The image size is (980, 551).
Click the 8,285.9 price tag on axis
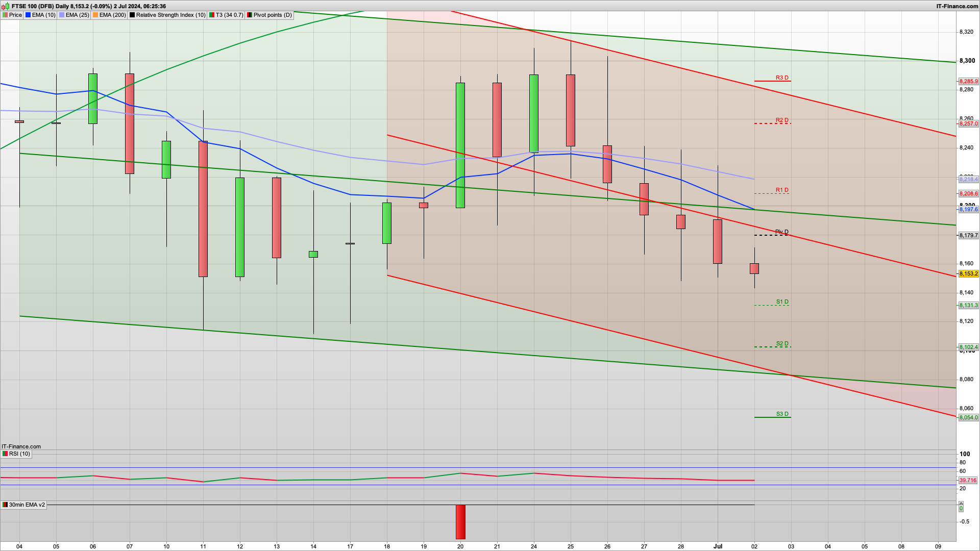pos(968,82)
